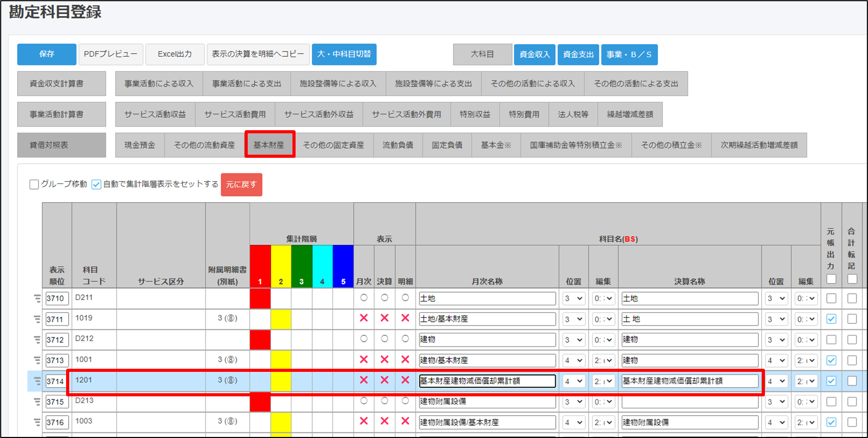
Task: Select the 決算 radio button for row 3712 建物
Action: pyautogui.click(x=385, y=339)
